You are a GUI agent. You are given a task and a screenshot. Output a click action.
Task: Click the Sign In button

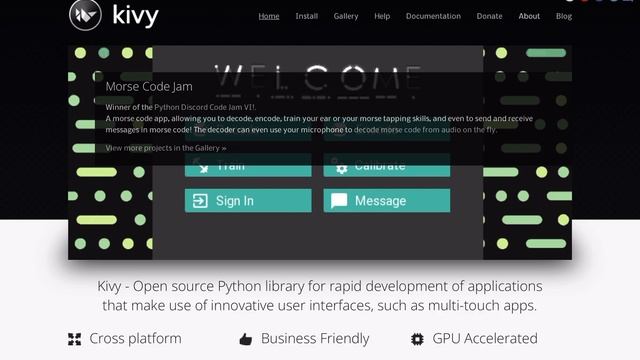coord(248,200)
